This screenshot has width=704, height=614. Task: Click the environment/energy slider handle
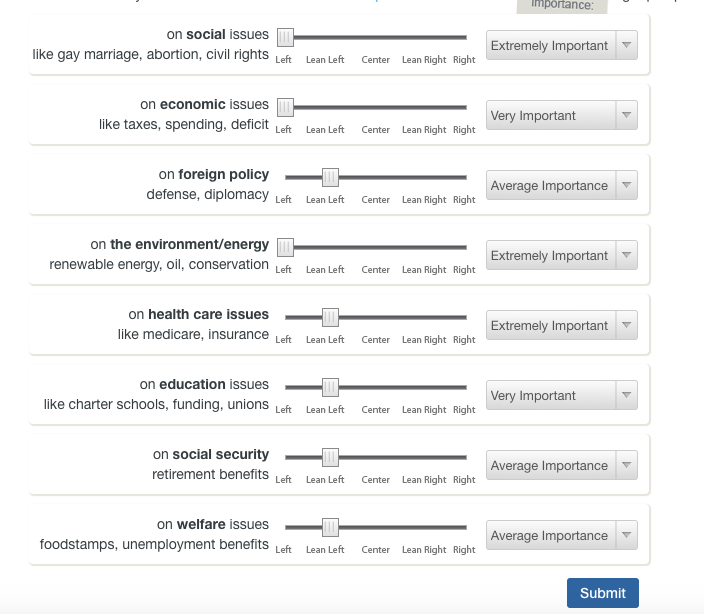point(285,247)
